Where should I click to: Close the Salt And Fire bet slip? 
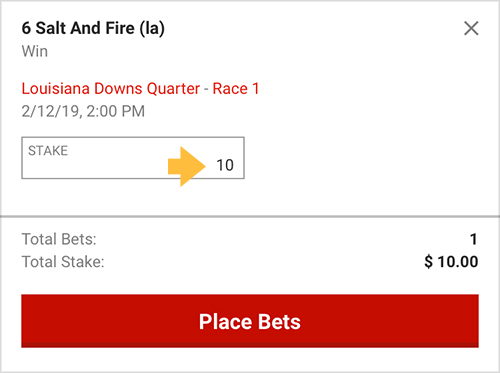click(471, 28)
